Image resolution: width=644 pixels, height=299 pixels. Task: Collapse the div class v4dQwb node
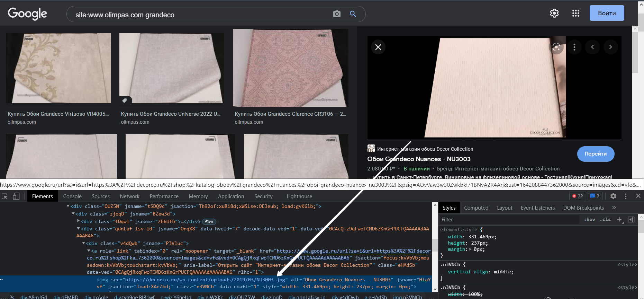(84, 243)
